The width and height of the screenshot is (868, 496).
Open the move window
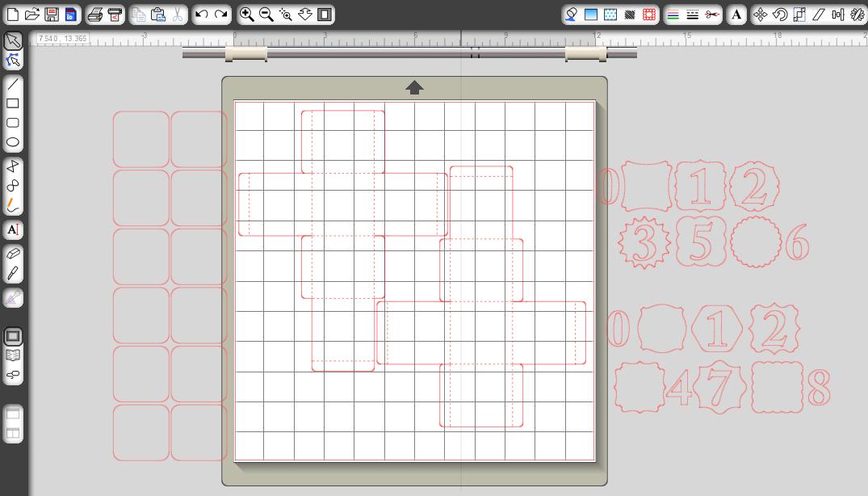click(761, 15)
